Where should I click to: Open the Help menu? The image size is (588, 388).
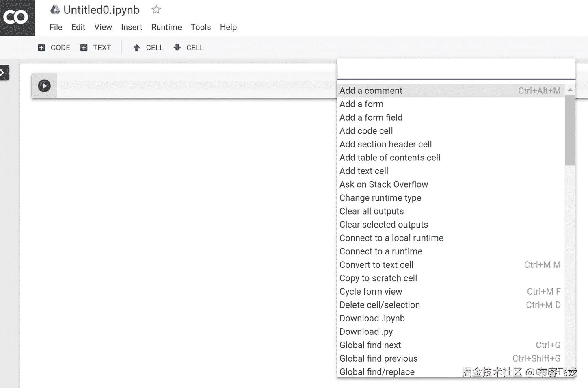[x=228, y=27]
